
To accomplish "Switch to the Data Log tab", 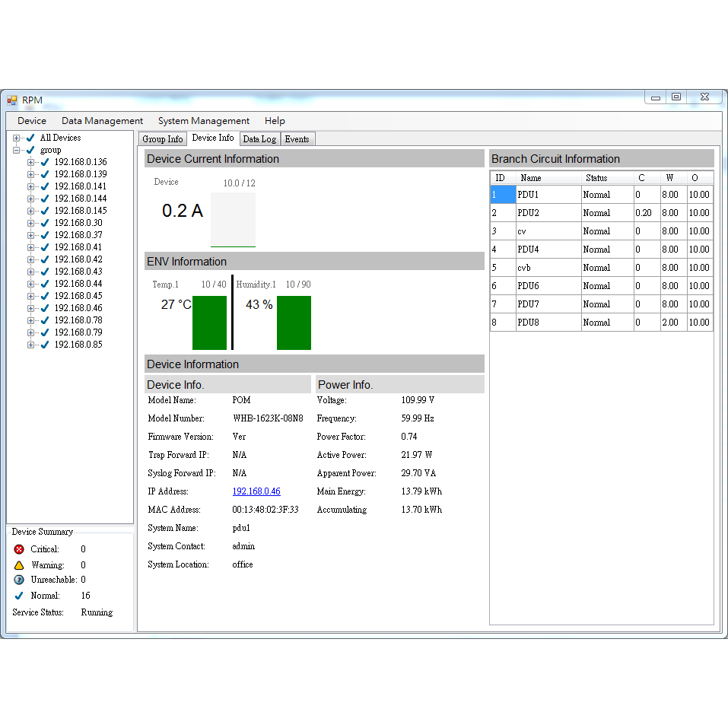I will tap(259, 138).
